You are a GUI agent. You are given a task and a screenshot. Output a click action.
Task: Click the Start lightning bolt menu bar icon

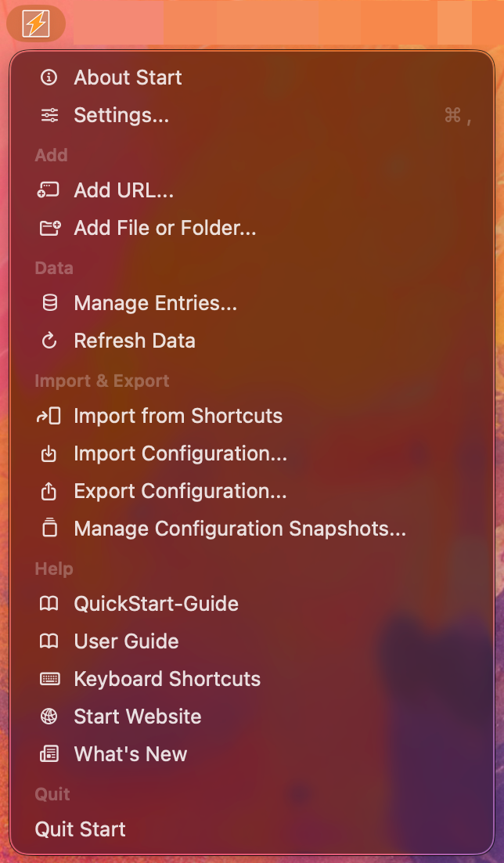click(36, 24)
